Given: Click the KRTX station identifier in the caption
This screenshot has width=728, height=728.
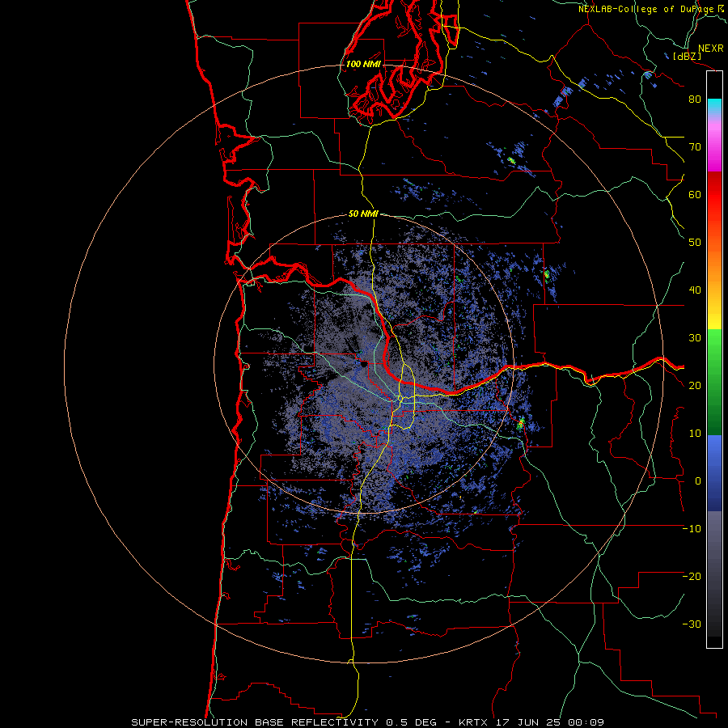Looking at the screenshot, I should 476,722.
